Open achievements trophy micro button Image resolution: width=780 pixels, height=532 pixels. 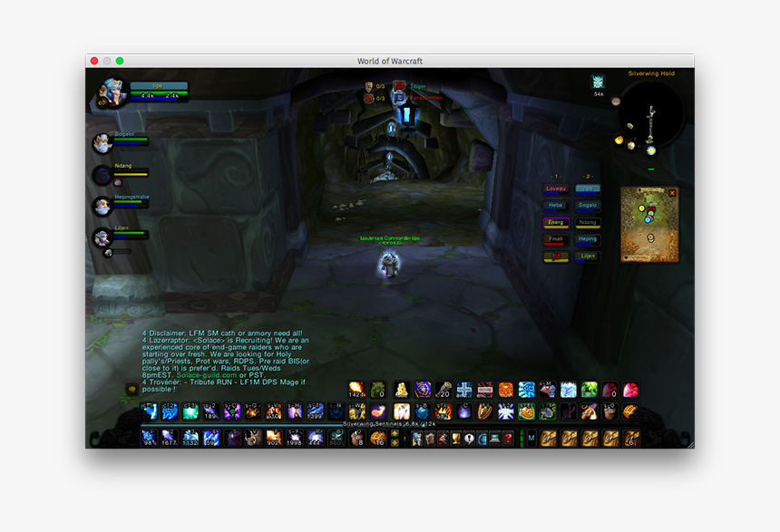pos(456,439)
